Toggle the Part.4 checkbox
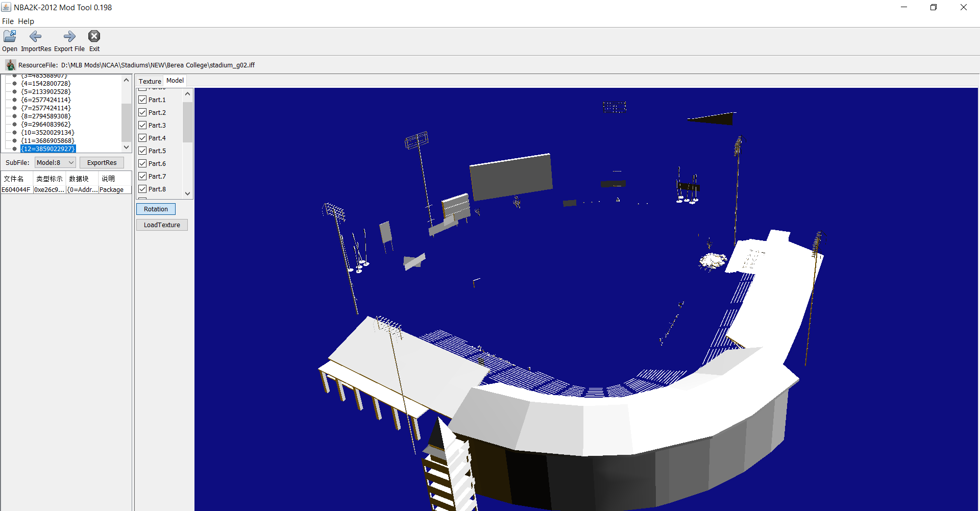The height and width of the screenshot is (511, 980). click(142, 138)
